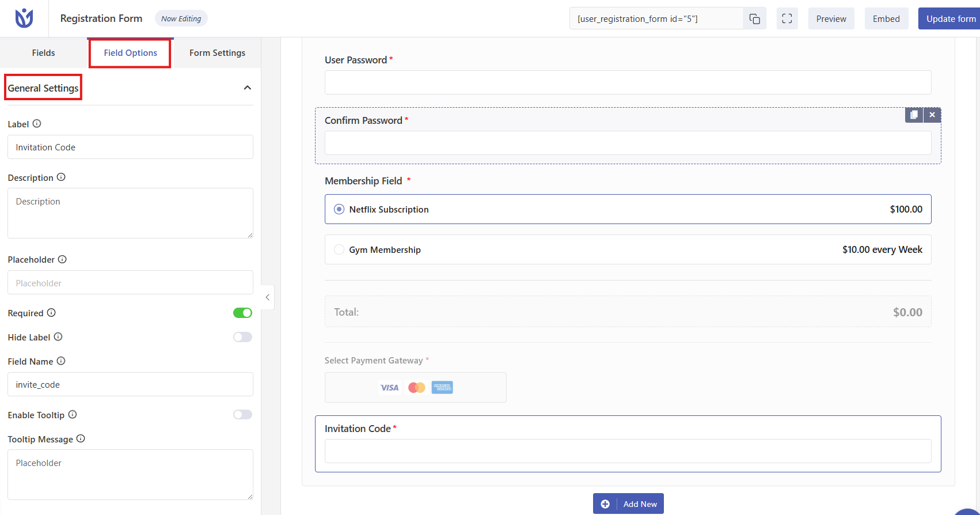Click the Now Editing badge
Screen dimensions: 980x515
181,18
